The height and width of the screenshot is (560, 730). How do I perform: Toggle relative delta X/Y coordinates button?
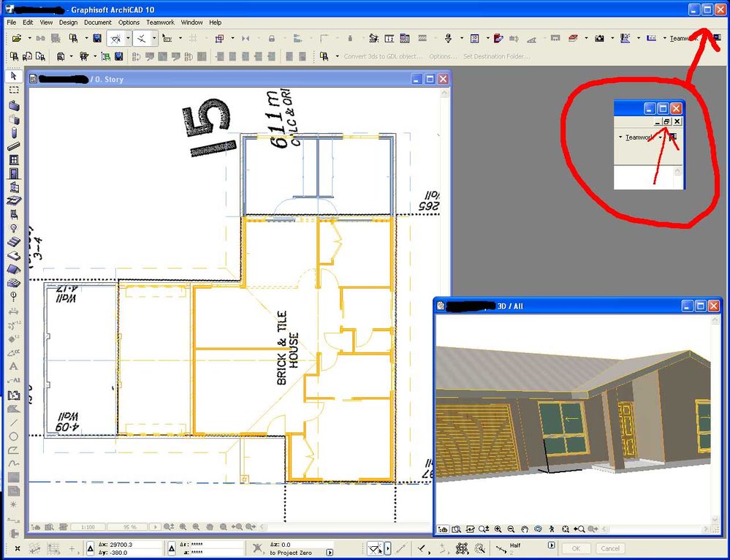[x=91, y=548]
